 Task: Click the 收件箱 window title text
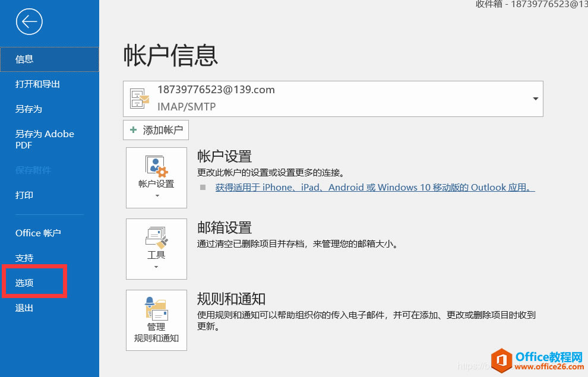click(532, 4)
